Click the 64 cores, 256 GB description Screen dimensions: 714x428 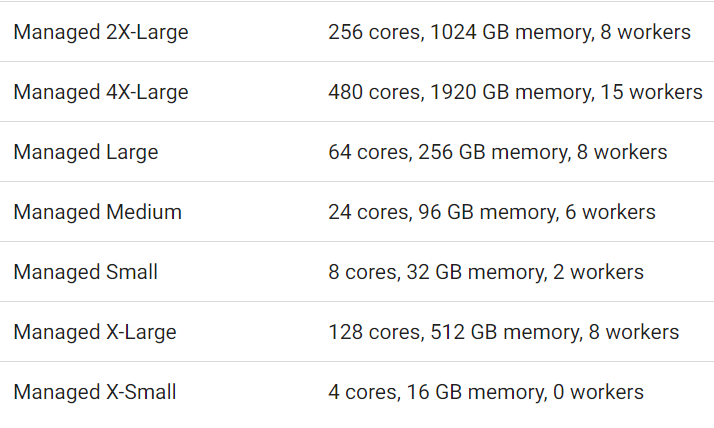(498, 153)
